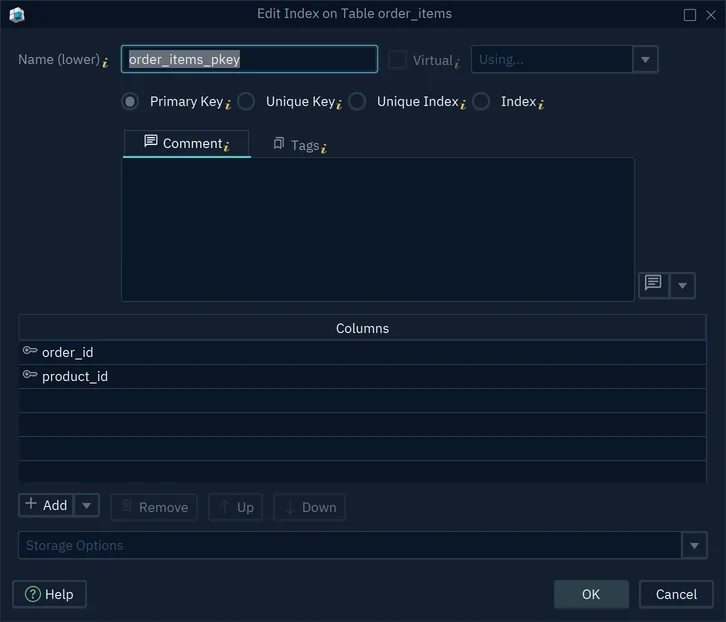The height and width of the screenshot is (622, 726).
Task: Click the Using... combo box field
Action: coord(551,59)
